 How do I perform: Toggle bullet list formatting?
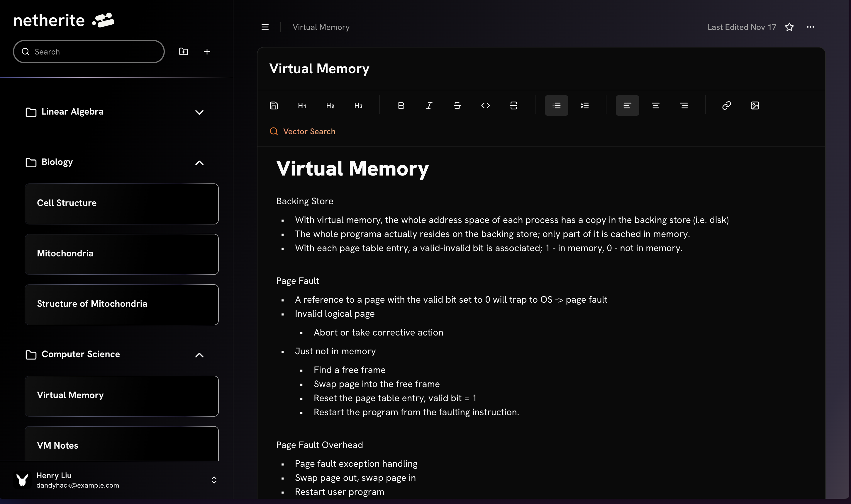click(556, 105)
